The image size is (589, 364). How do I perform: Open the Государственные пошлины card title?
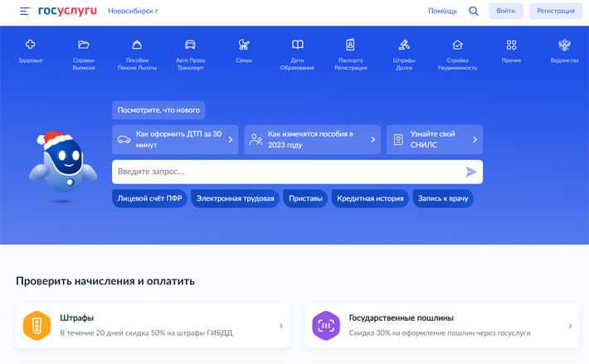pyautogui.click(x=402, y=318)
